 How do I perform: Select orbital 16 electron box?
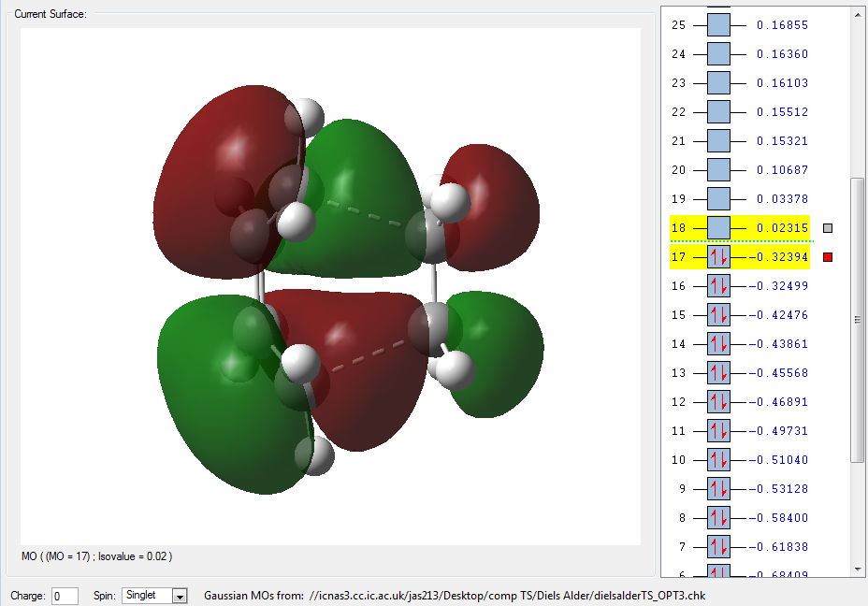[718, 285]
